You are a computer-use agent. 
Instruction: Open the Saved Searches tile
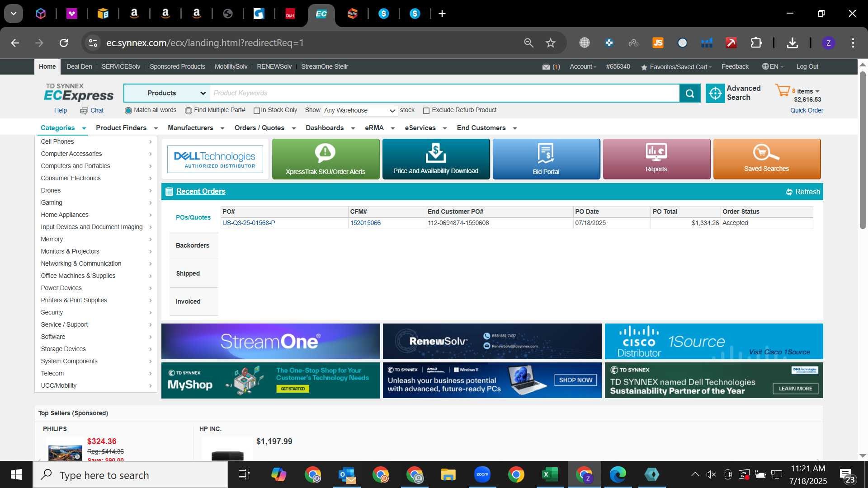coord(767,159)
